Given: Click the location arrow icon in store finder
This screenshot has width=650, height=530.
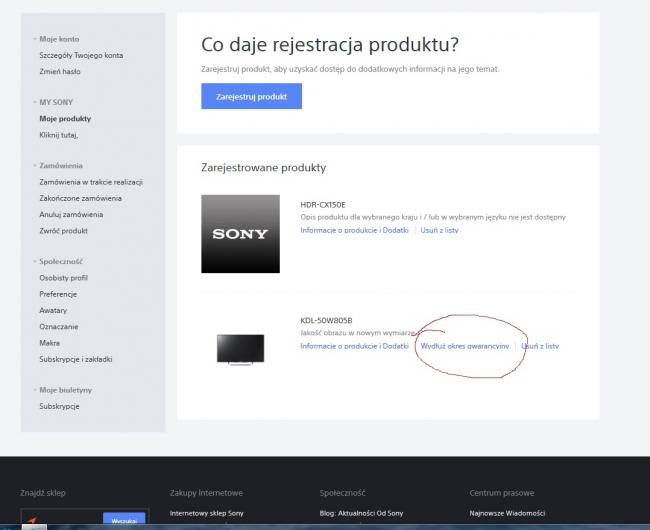Looking at the screenshot, I should click(x=32, y=520).
